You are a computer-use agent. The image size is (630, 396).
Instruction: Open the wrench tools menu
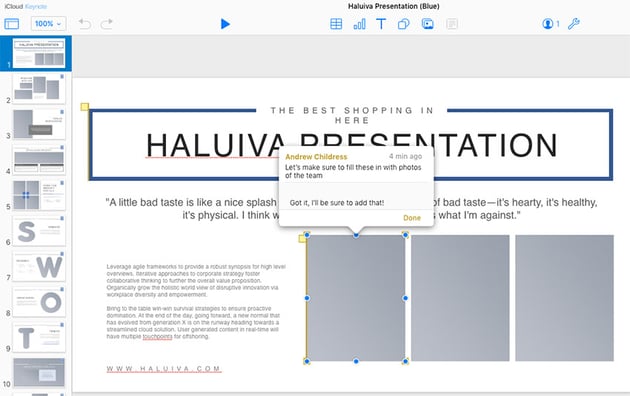click(x=573, y=24)
